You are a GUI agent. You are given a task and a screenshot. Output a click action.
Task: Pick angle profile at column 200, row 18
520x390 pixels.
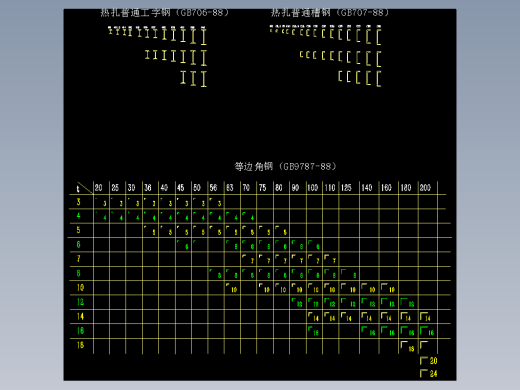(424, 345)
